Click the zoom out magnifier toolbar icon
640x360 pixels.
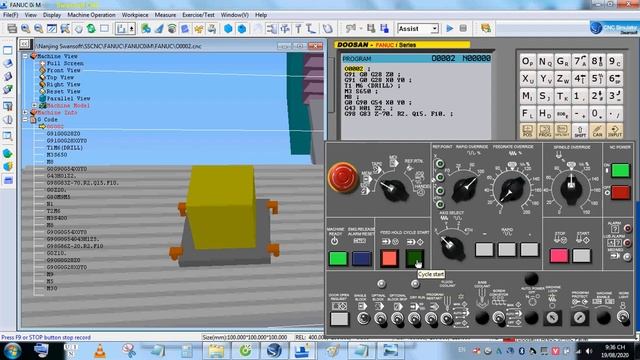38,29
